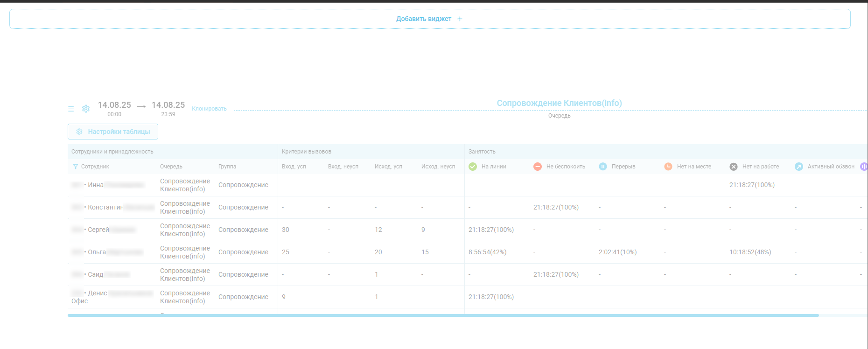Viewport: 868px width, 349px height.
Task: Click the Клонировать link
Action: 209,109
